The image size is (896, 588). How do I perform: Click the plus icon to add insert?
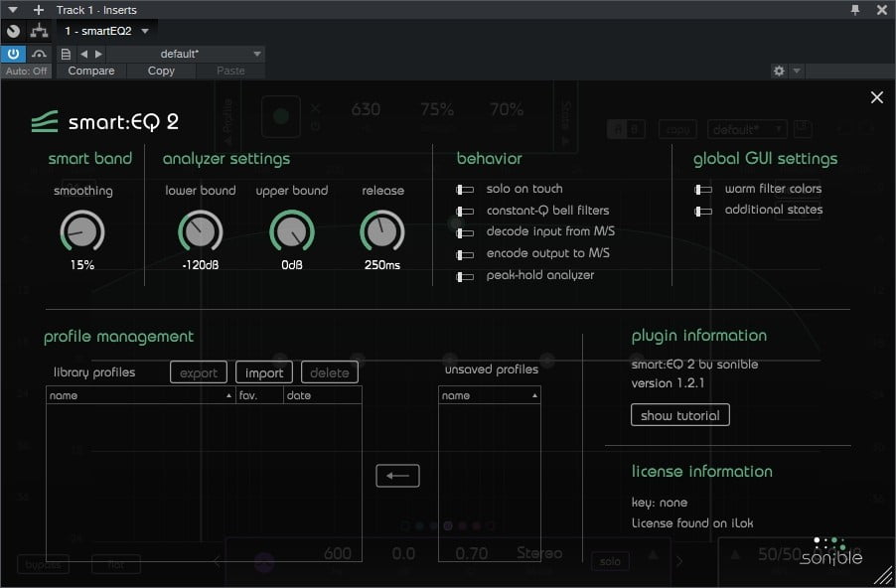(39, 10)
